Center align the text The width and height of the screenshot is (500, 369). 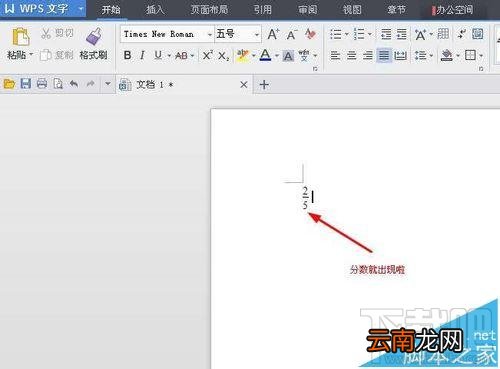(x=351, y=55)
